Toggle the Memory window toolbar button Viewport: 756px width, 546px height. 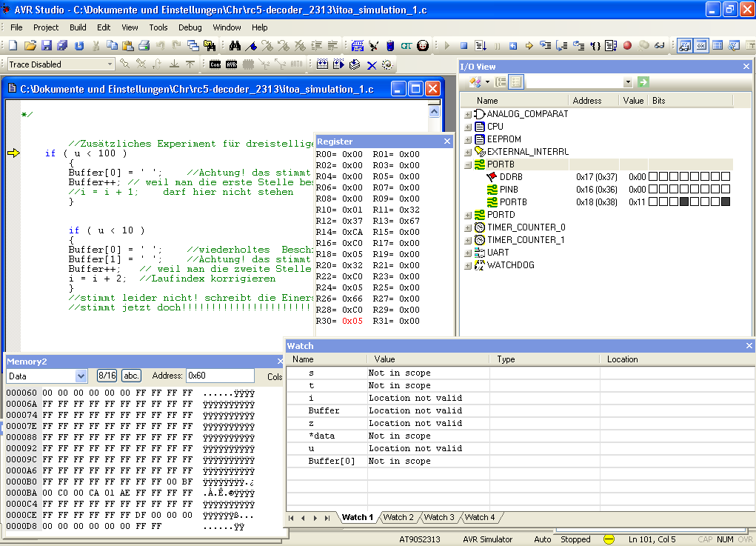pos(717,45)
